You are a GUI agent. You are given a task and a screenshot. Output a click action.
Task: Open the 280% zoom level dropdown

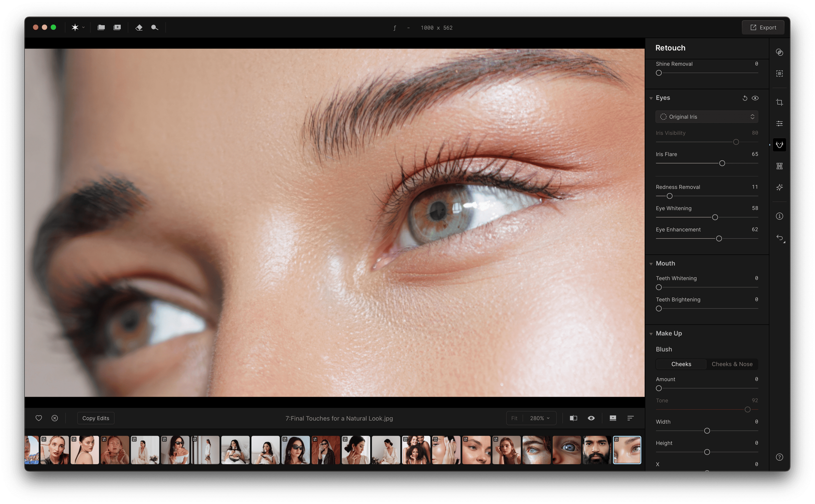tap(539, 418)
